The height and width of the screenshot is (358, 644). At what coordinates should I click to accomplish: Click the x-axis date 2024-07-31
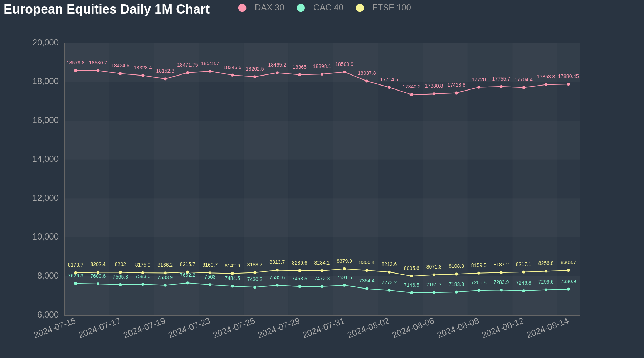point(324,328)
